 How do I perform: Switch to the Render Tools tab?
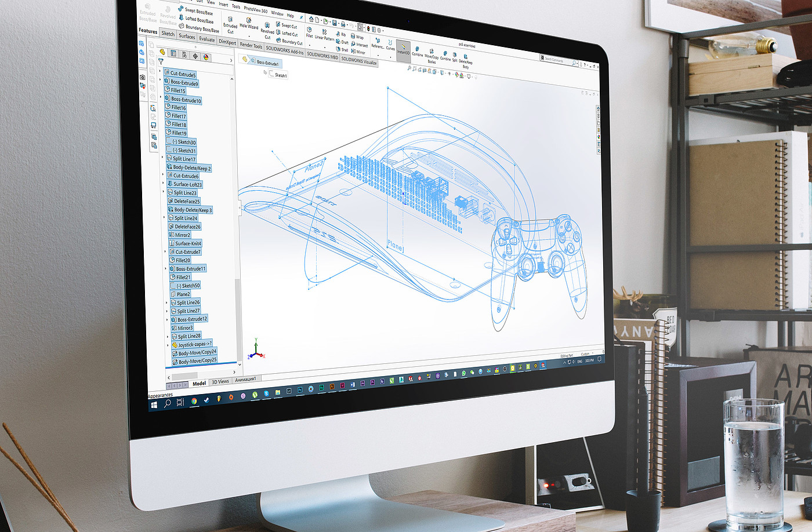pyautogui.click(x=251, y=45)
